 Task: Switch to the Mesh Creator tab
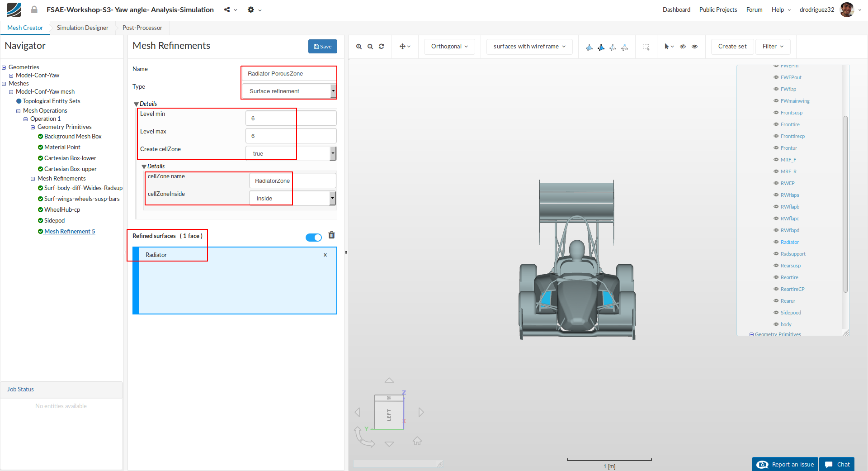click(x=25, y=28)
